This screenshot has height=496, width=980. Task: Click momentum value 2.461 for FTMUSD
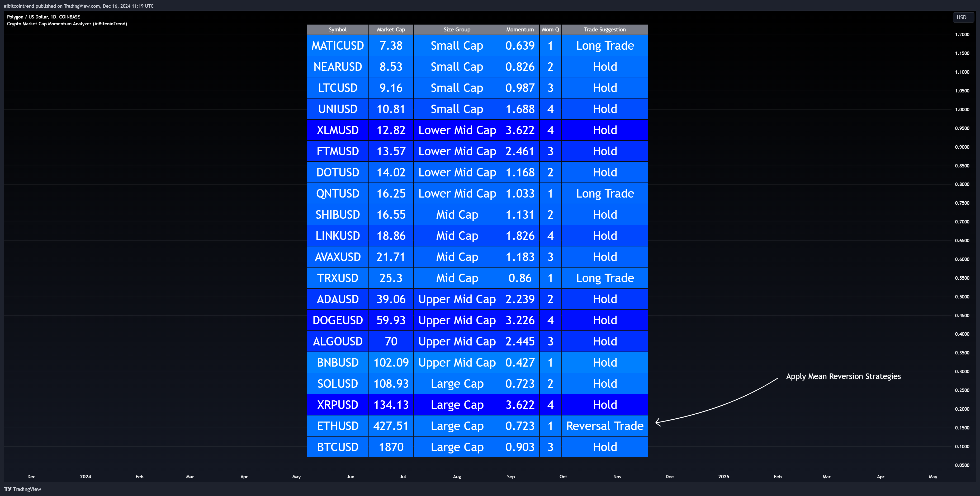click(520, 151)
